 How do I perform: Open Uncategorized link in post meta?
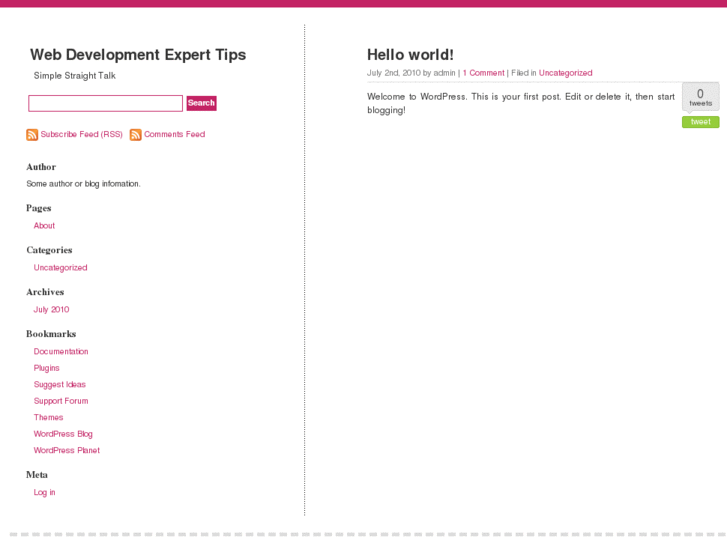(565, 73)
